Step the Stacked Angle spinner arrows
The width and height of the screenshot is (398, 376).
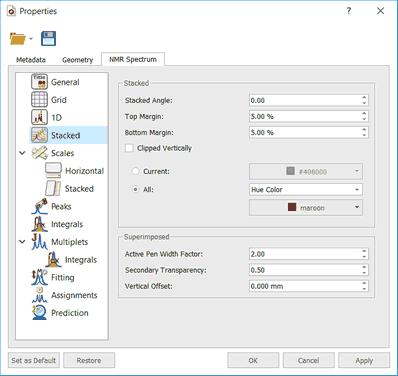point(364,100)
